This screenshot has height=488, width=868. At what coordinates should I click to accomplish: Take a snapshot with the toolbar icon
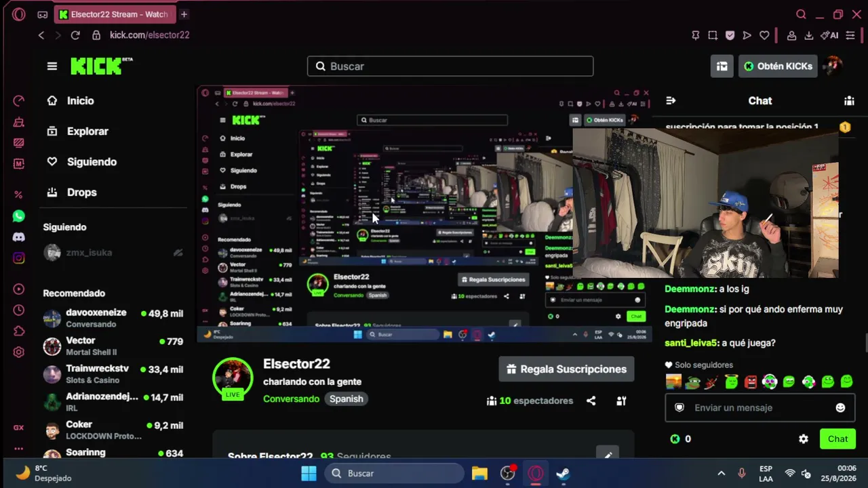(x=713, y=35)
